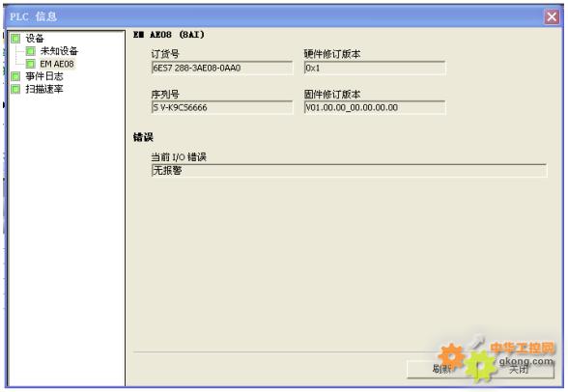The image size is (568, 392).
Task: Click green icon beside 扫描速率
Action: (x=15, y=89)
